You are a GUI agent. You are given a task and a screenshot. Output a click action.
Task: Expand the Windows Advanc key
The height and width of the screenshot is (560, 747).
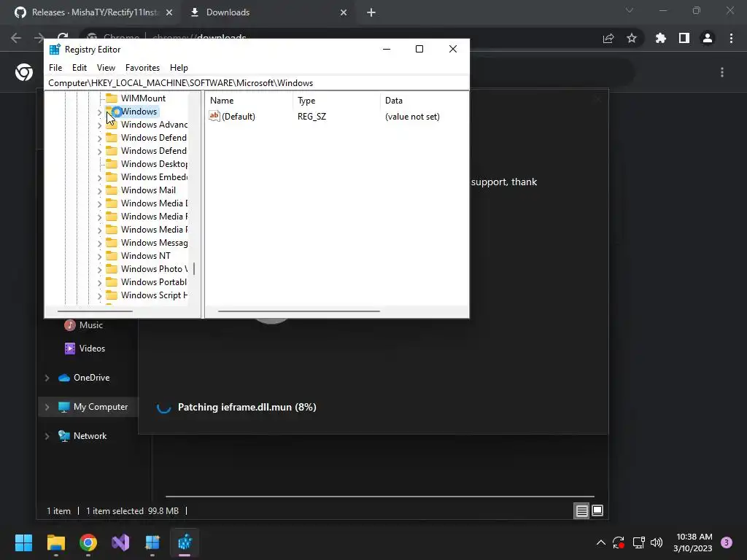[x=99, y=125]
